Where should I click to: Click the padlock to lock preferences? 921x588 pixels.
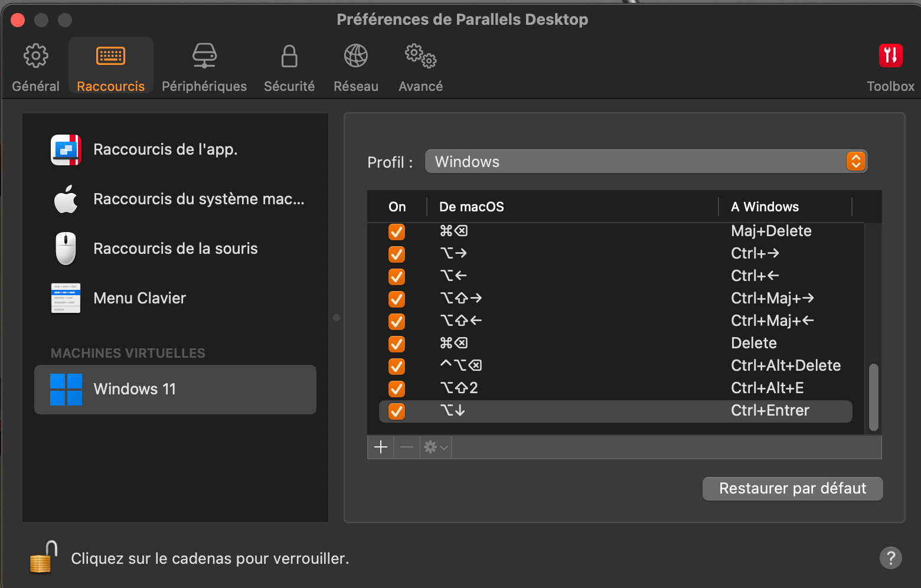[x=43, y=557]
